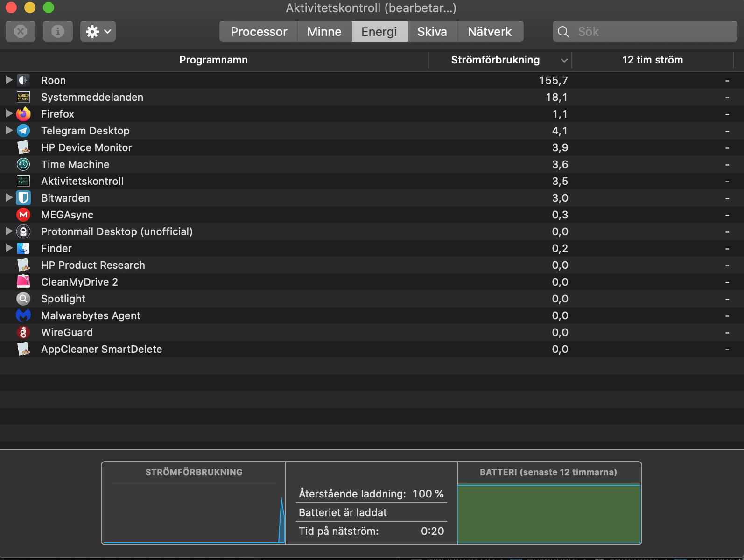The width and height of the screenshot is (744, 560).
Task: Toggle sort arrow on Strömförbrukning column
Action: pyautogui.click(x=564, y=60)
